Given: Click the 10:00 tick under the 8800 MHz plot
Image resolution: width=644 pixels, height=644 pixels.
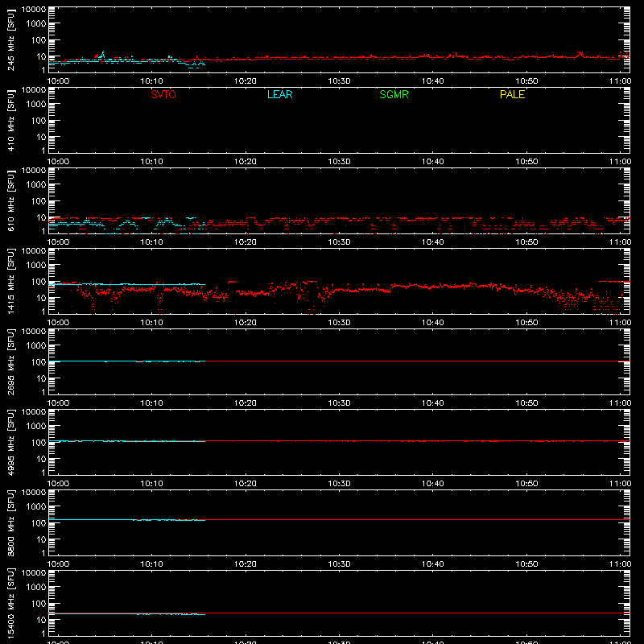Looking at the screenshot, I should click(58, 564).
